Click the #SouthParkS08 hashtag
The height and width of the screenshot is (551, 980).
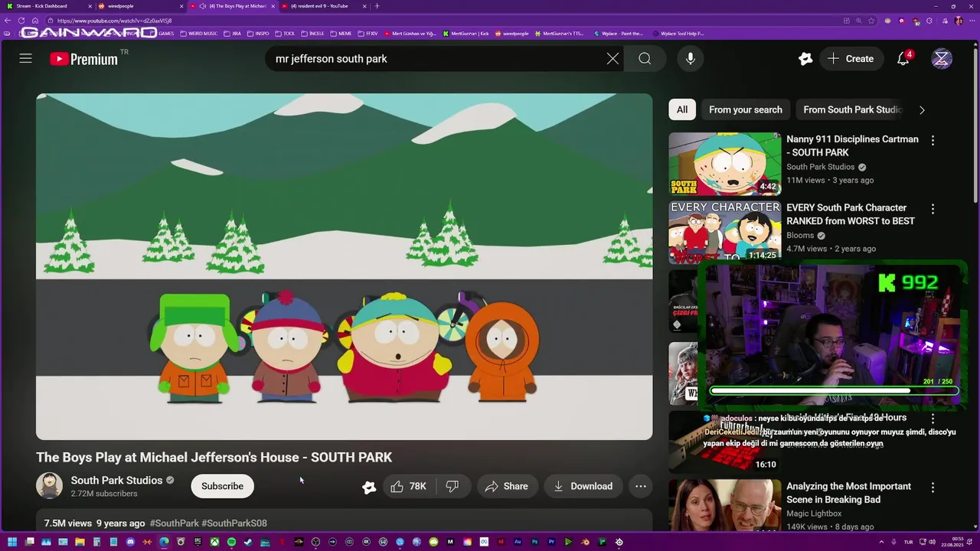(234, 523)
